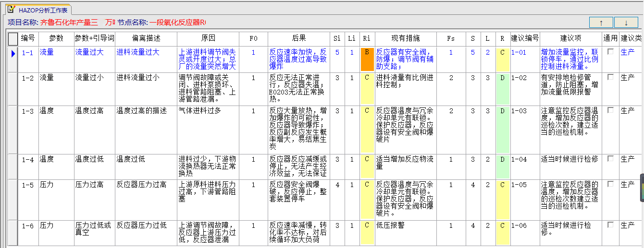Click the 参数+引导词 column header
Screen dimensions: 644x248
(x=94, y=38)
